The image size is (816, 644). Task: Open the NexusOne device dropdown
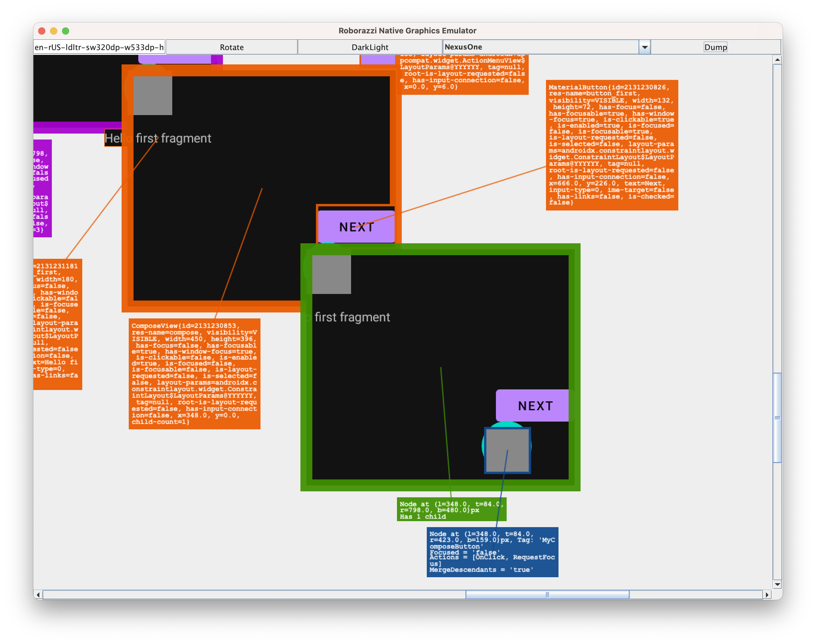[645, 47]
